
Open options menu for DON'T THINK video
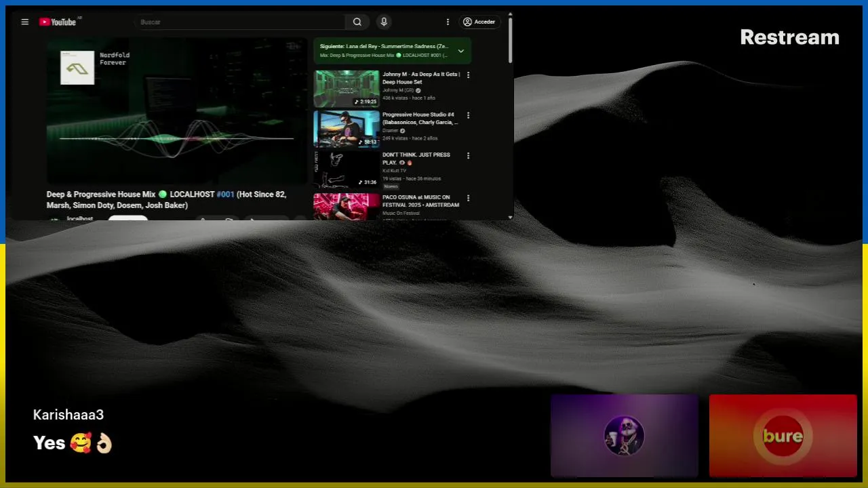468,155
